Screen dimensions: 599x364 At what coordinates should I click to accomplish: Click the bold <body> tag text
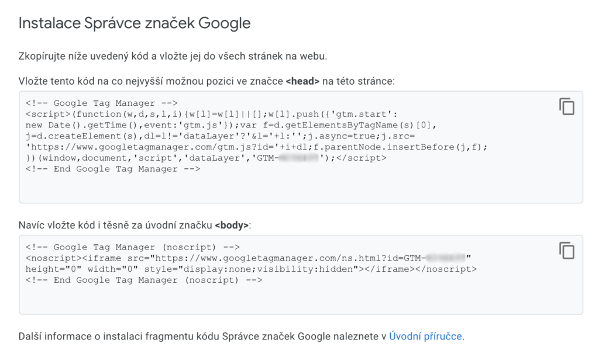232,225
